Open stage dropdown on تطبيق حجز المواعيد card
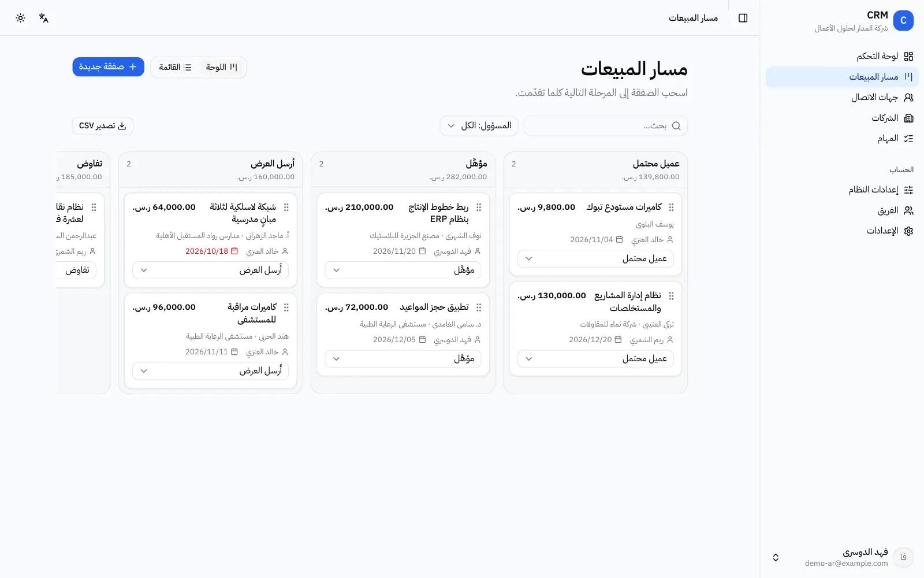The height and width of the screenshot is (578, 924). [403, 359]
